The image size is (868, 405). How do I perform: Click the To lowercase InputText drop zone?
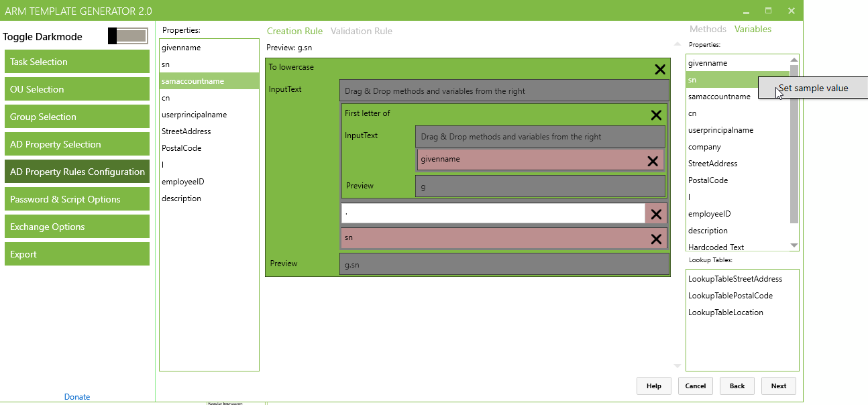(504, 91)
